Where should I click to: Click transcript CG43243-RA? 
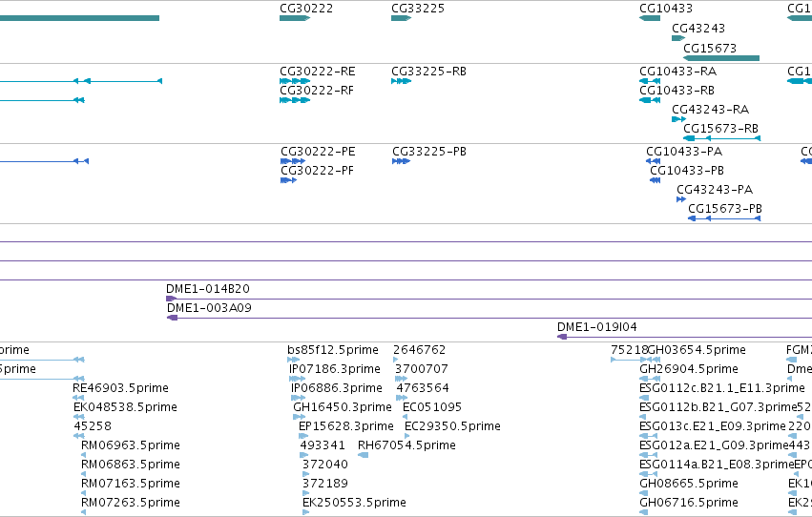point(711,110)
